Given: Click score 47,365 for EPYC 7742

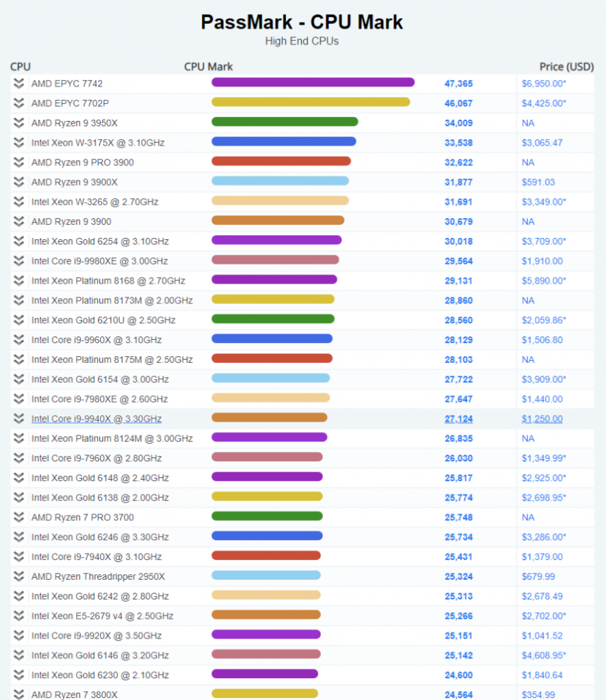Looking at the screenshot, I should coord(459,83).
